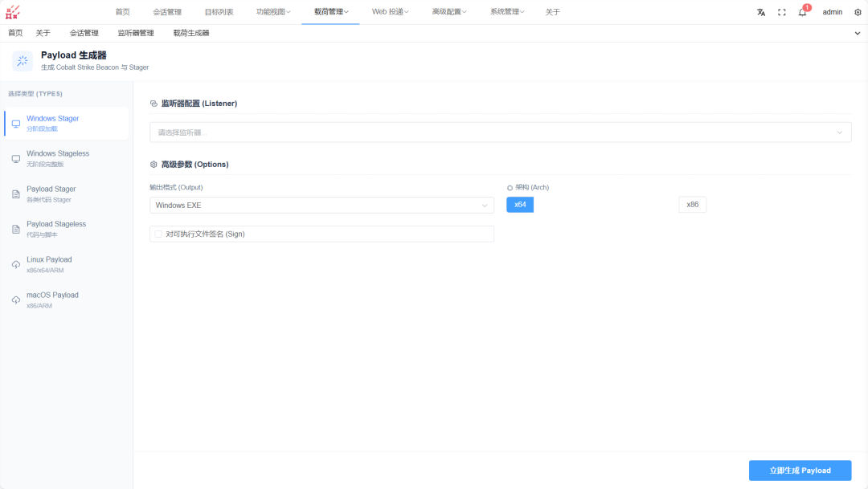Expand the Windows EXE output format dropdown
This screenshot has height=489, width=868.
pos(321,206)
